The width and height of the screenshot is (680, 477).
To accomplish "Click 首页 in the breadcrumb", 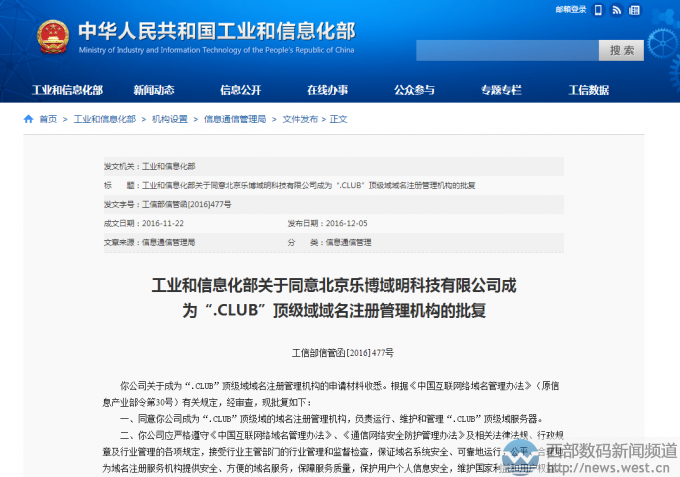I will pyautogui.click(x=48, y=119).
